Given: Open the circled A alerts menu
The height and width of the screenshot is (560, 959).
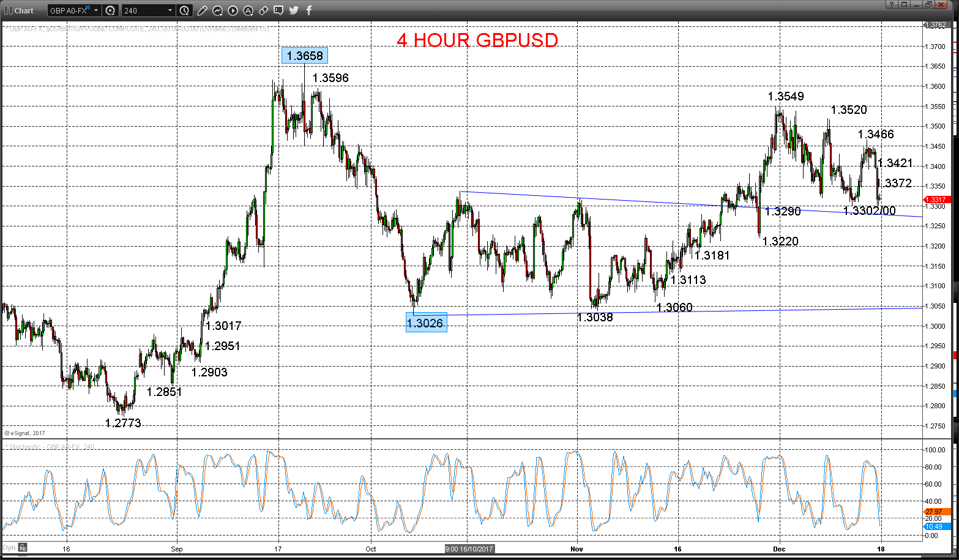Looking at the screenshot, I should (248, 10).
